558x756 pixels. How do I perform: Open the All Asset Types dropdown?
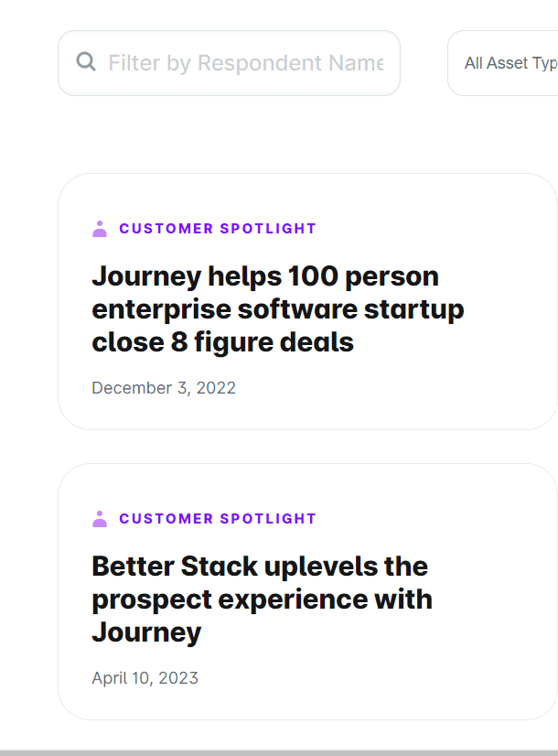[509, 63]
